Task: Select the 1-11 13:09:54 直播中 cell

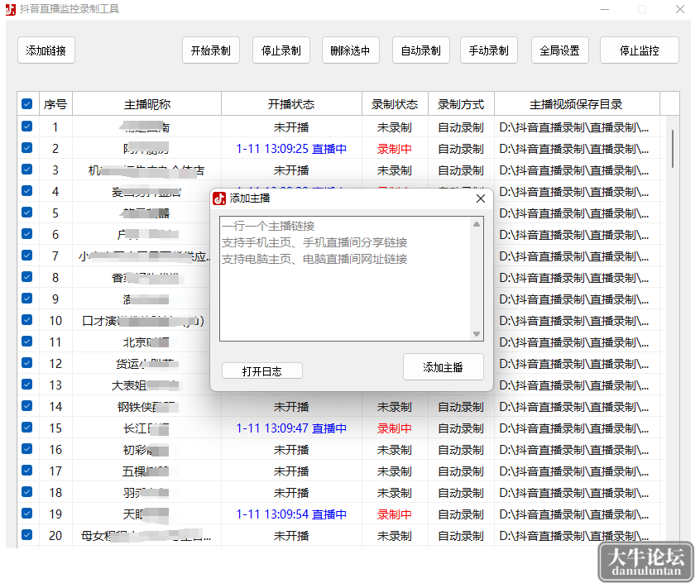Action: pos(291,514)
